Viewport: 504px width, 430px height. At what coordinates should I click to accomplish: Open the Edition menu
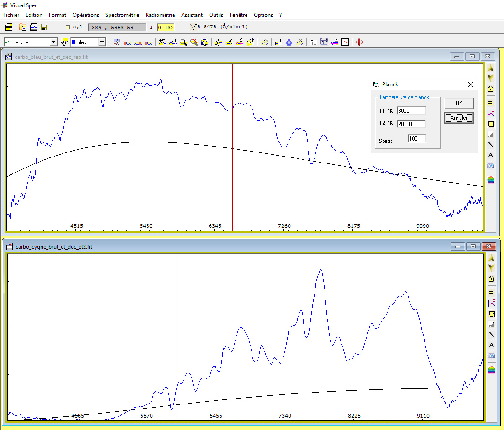[34, 15]
